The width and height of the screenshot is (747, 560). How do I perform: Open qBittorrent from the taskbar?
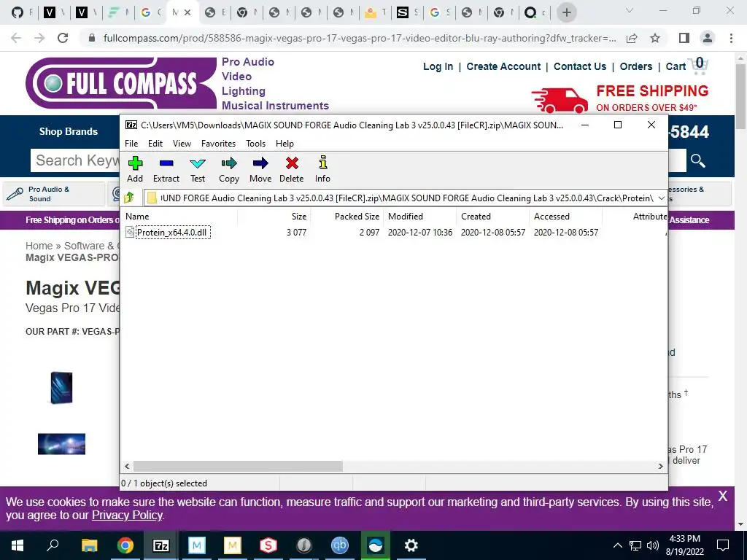(x=340, y=545)
